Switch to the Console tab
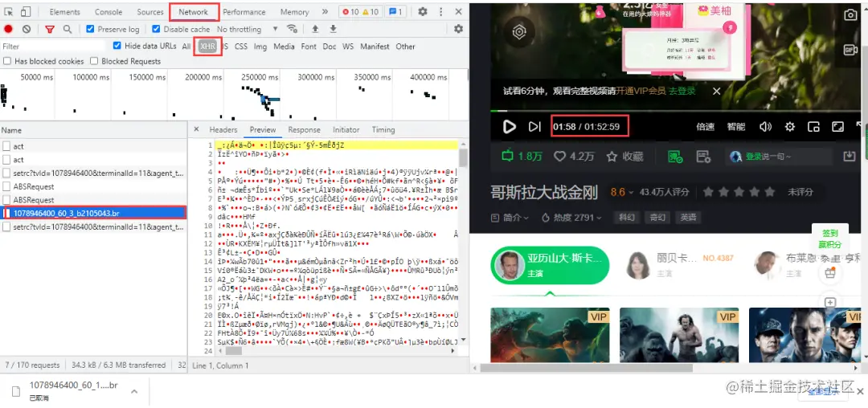This screenshot has height=408, width=868. point(108,11)
